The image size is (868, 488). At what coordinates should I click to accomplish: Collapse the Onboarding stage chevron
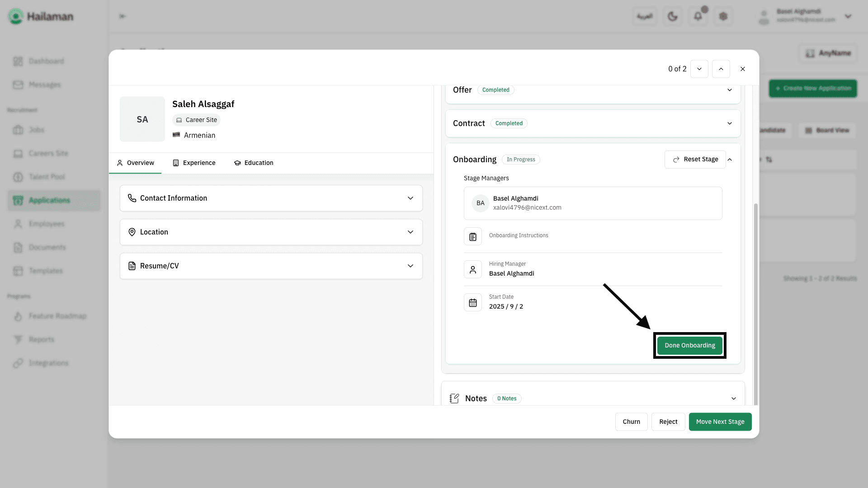[730, 160]
